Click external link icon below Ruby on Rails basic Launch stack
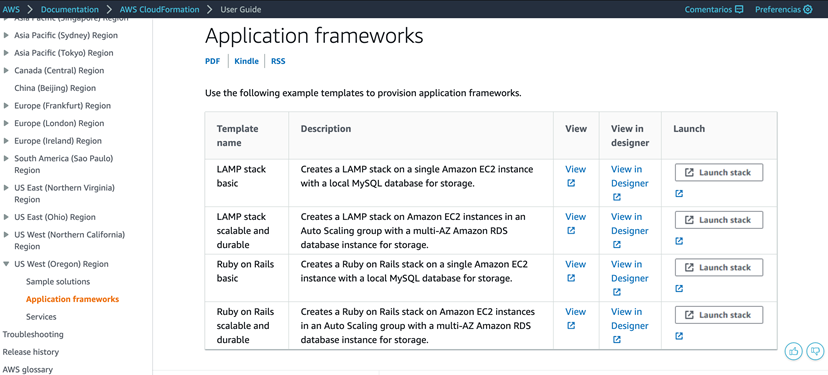The height and width of the screenshot is (375, 828). pos(679,288)
